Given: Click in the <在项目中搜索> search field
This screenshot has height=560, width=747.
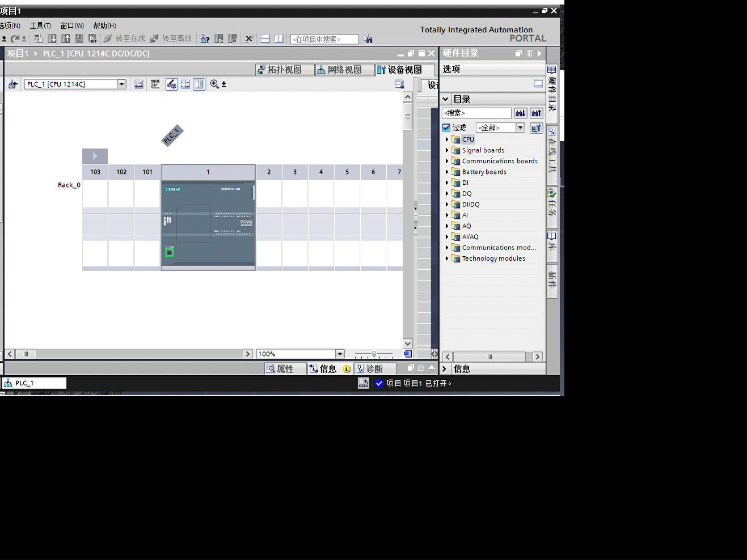Looking at the screenshot, I should 324,39.
